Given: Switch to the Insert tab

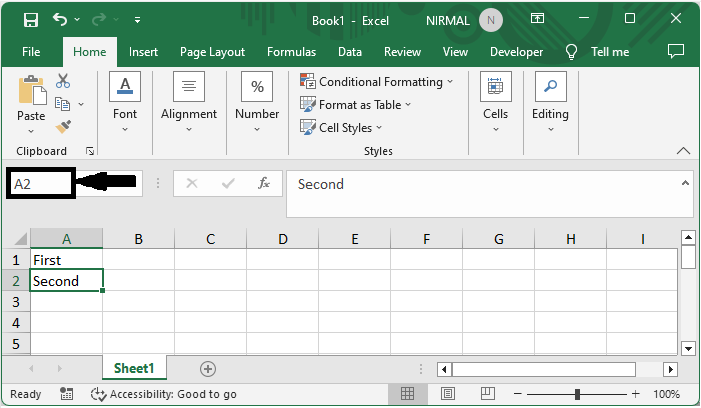Looking at the screenshot, I should click(x=143, y=52).
